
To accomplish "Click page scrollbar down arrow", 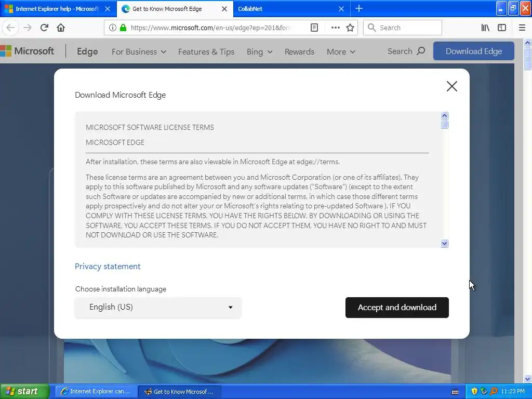I will coord(527,379).
